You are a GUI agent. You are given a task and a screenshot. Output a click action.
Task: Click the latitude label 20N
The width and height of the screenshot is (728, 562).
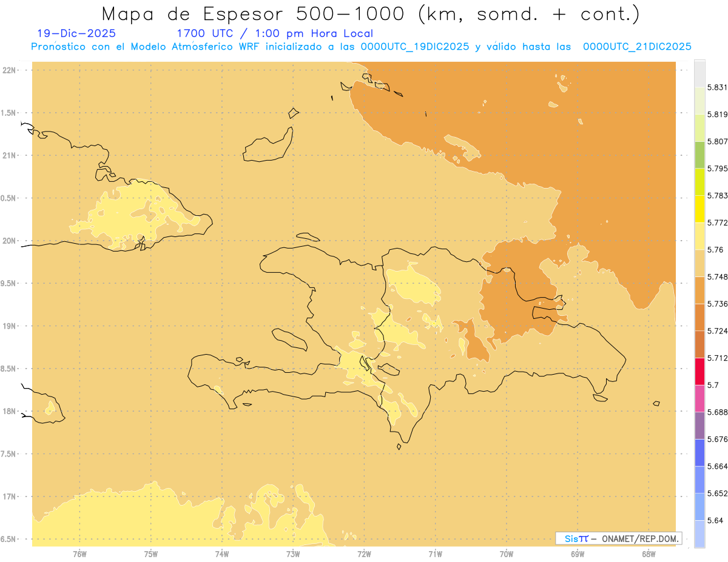pyautogui.click(x=9, y=241)
